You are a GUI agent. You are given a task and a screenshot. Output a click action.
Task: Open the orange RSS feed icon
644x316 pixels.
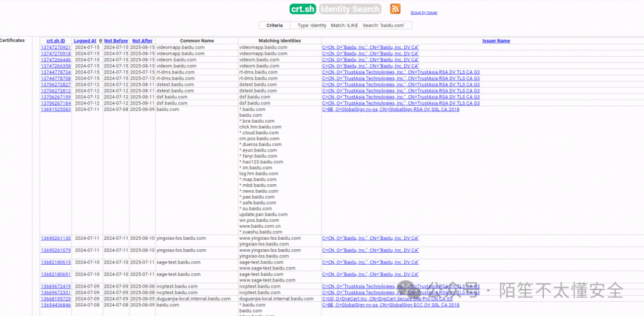pos(395,8)
